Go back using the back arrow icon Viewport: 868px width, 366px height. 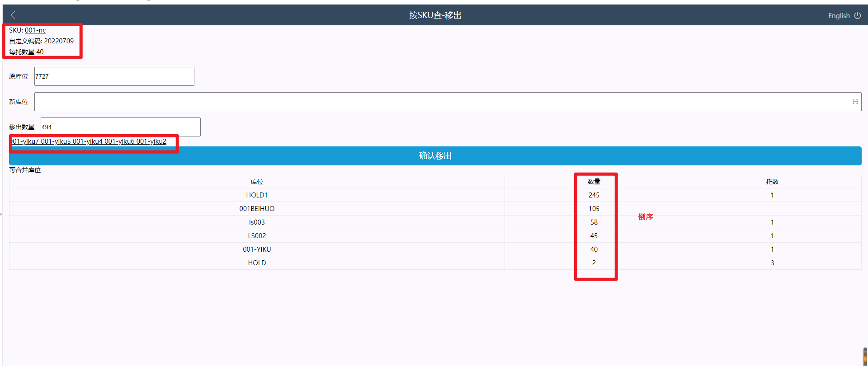(13, 15)
